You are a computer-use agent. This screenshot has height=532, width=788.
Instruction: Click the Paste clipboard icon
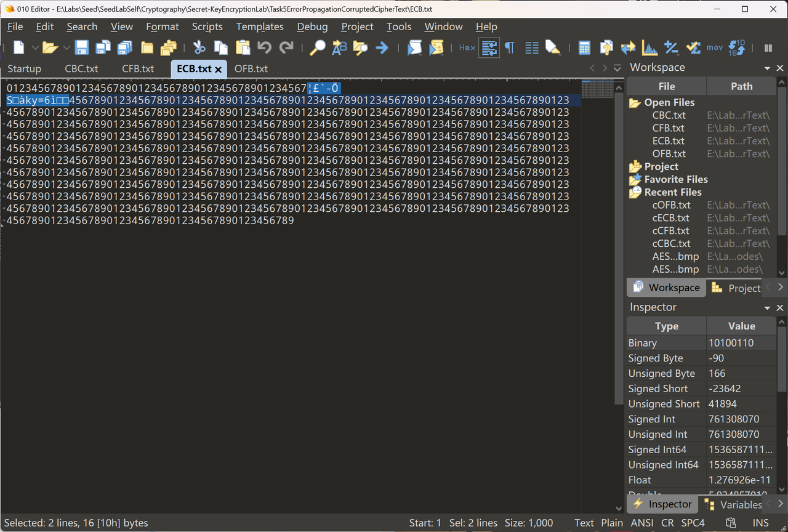[x=243, y=47]
